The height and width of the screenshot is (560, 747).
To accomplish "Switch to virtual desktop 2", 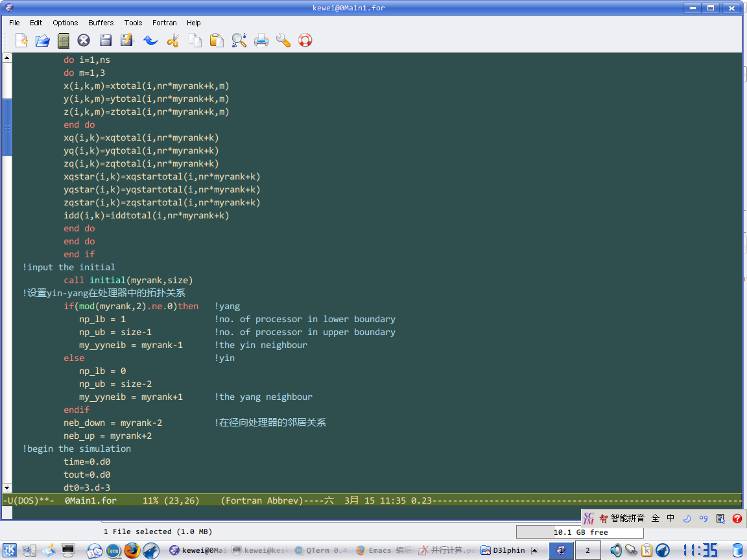I will coord(587,550).
